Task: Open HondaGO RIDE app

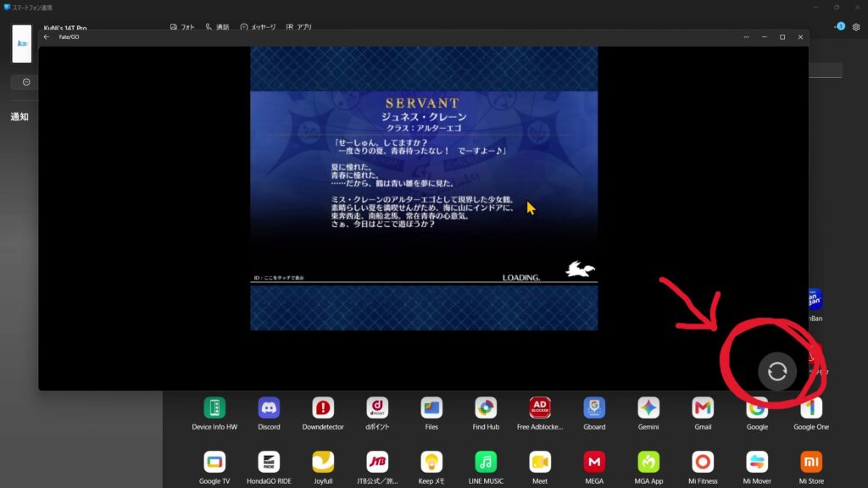Action: (x=269, y=468)
